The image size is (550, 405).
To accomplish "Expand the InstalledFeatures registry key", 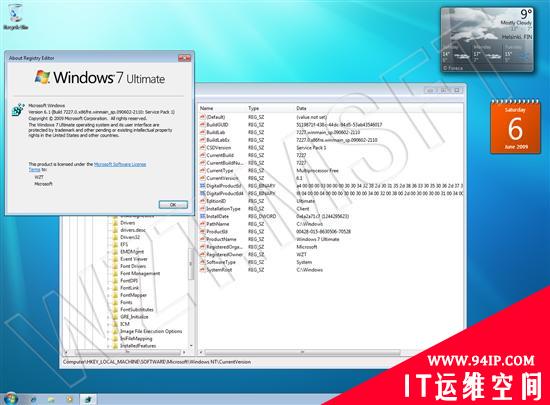I will coord(108,346).
